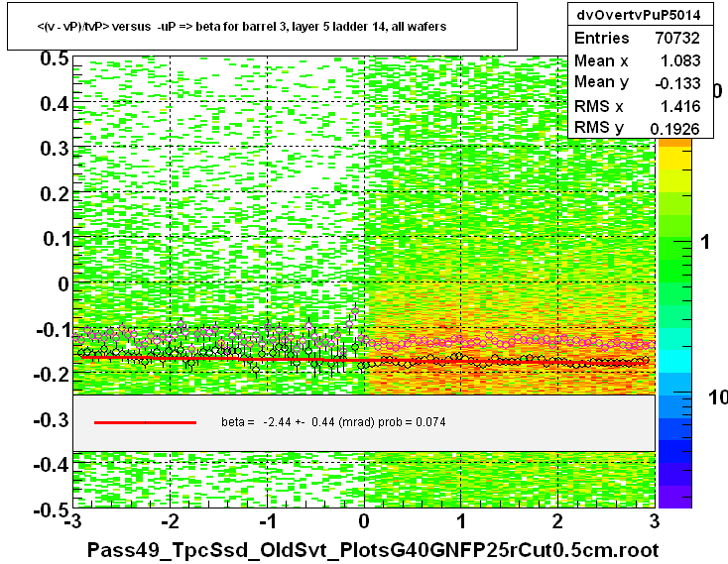Select the beta = -2.44 fit result text
728x564 pixels.
point(333,422)
